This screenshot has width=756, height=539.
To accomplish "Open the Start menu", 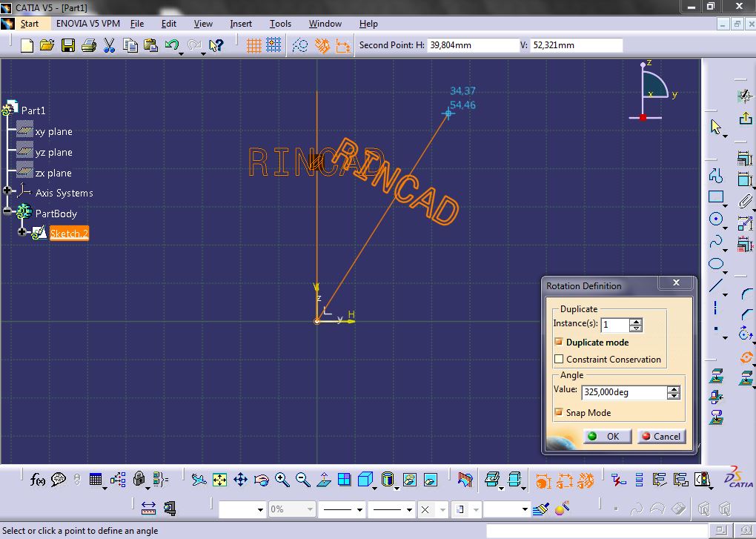I will (30, 23).
